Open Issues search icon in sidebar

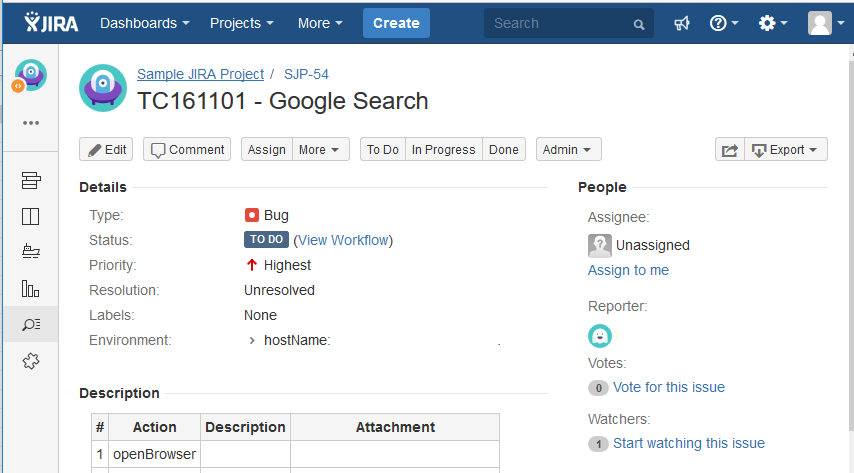31,324
